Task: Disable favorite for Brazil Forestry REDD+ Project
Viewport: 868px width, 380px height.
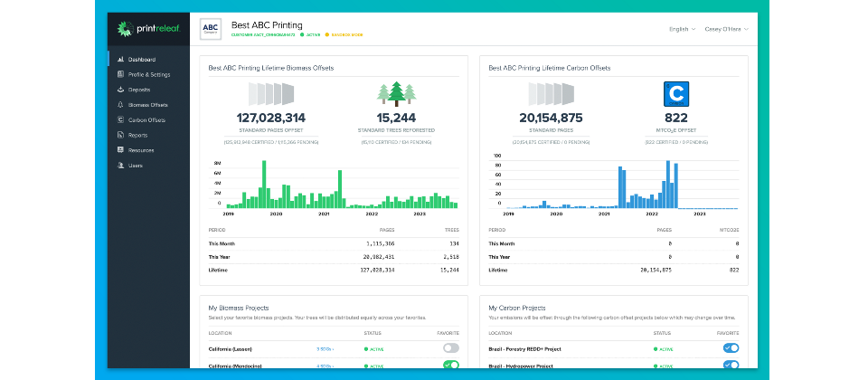Action: click(x=731, y=347)
